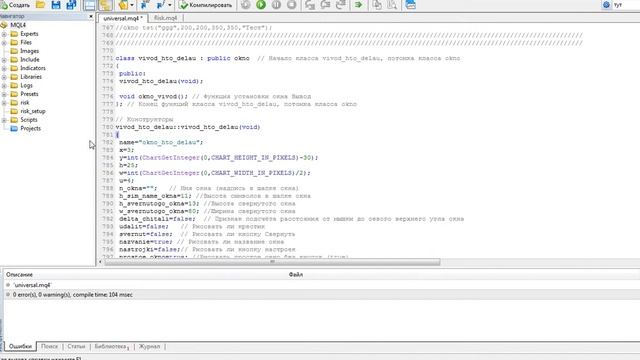The width and height of the screenshot is (640, 360).
Task: Expand the Libraries folder node
Action: click(4, 77)
